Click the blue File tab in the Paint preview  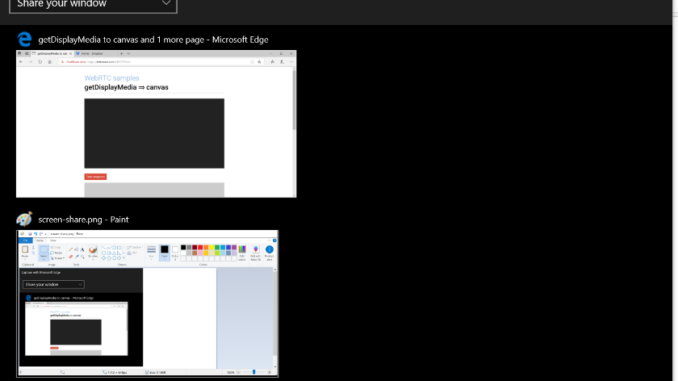click(x=26, y=240)
